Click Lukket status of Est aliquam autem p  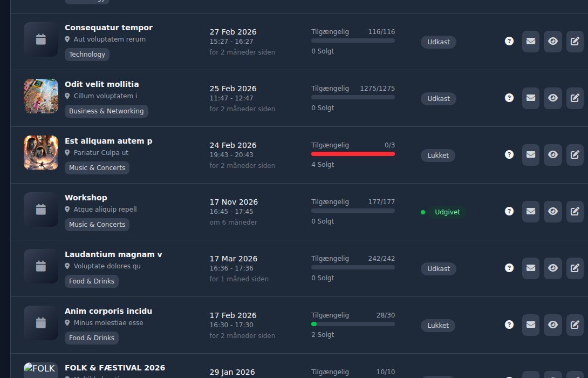click(438, 156)
